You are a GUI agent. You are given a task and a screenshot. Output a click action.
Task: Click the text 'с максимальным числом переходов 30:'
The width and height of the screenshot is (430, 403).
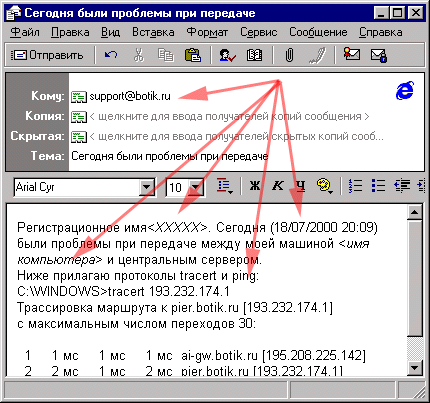click(x=137, y=324)
